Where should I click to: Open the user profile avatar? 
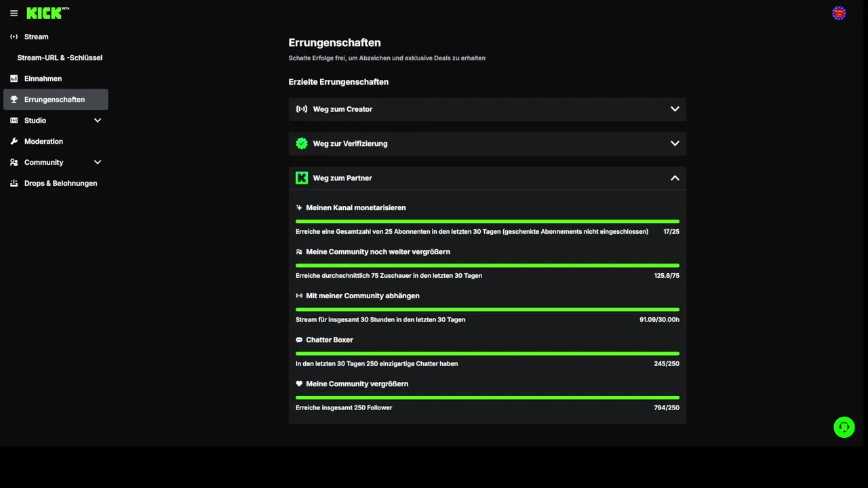pos(839,13)
